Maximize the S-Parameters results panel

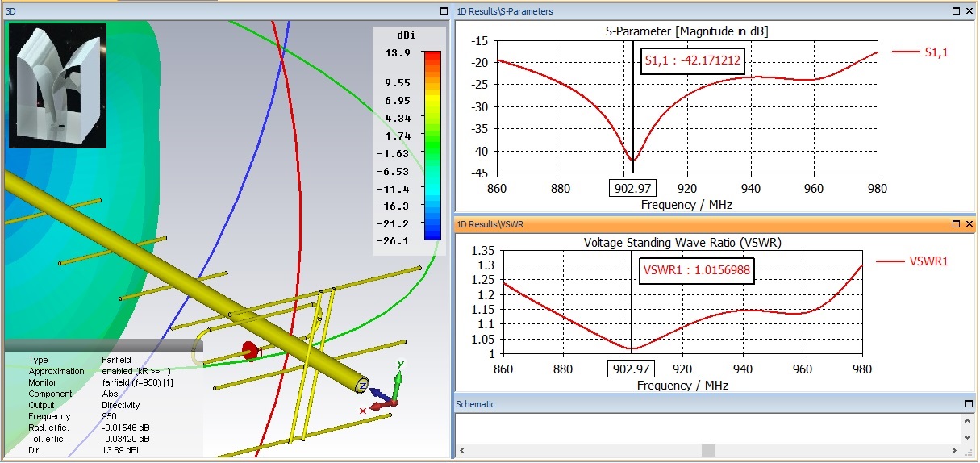tap(955, 11)
